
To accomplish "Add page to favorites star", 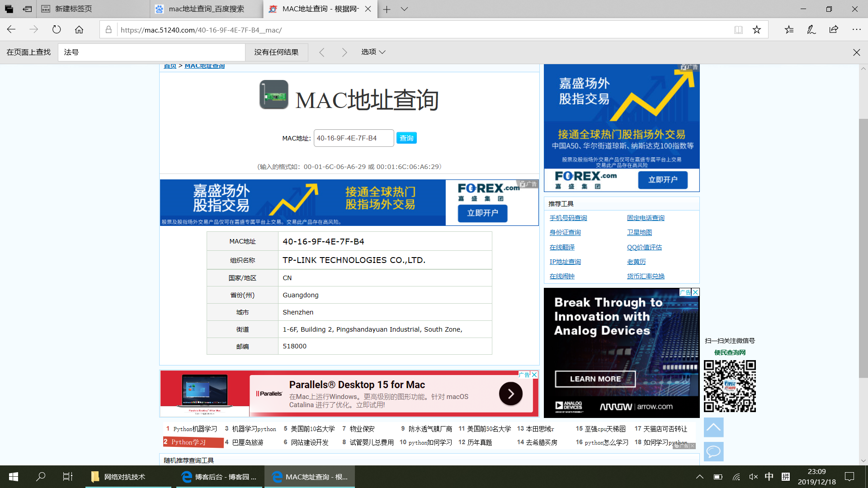I will 757,30.
